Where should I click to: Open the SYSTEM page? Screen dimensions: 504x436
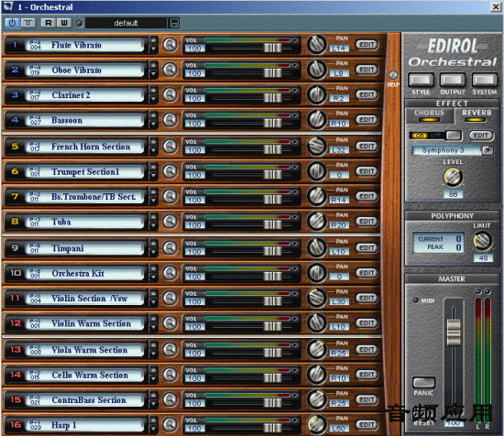(x=484, y=80)
